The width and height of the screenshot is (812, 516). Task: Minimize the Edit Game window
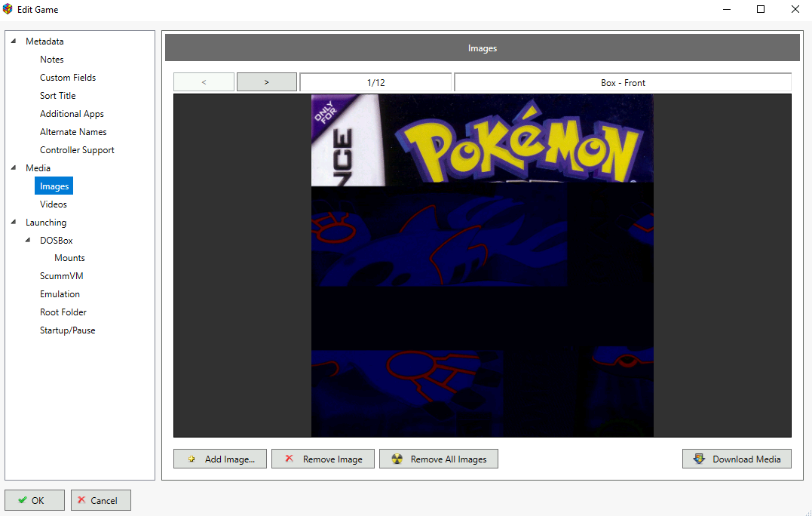[x=727, y=9]
